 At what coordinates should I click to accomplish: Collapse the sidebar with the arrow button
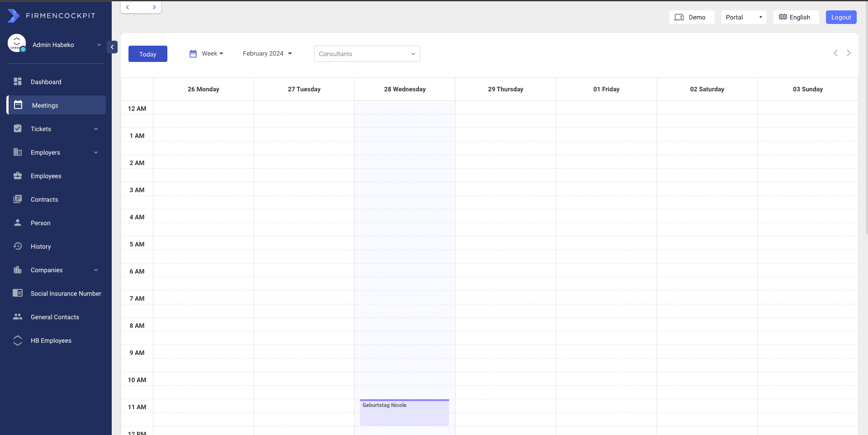[112, 47]
